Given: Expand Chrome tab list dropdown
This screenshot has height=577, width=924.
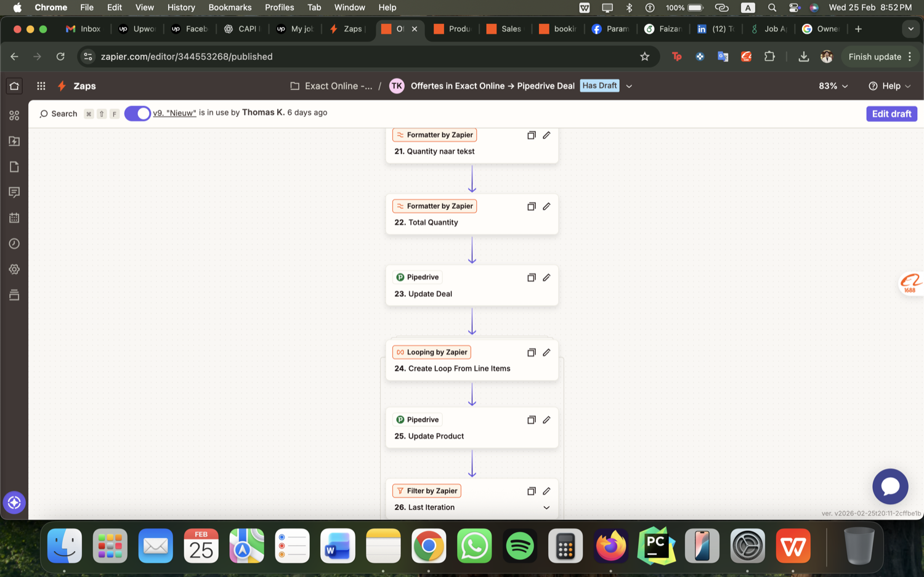Looking at the screenshot, I should point(910,29).
